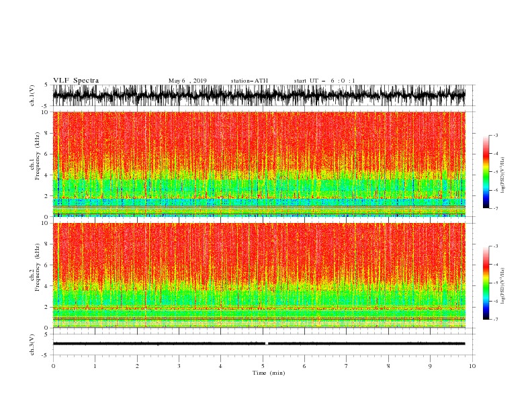Click the time axis tick label '5'

tap(263, 366)
